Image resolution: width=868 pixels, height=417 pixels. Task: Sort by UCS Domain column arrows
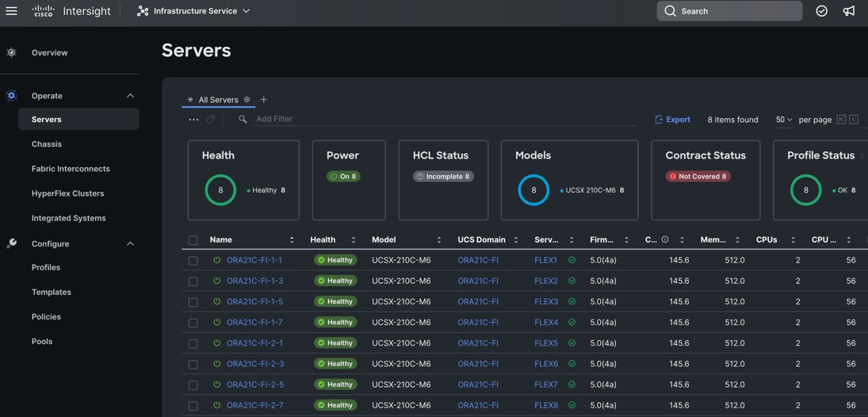(516, 239)
